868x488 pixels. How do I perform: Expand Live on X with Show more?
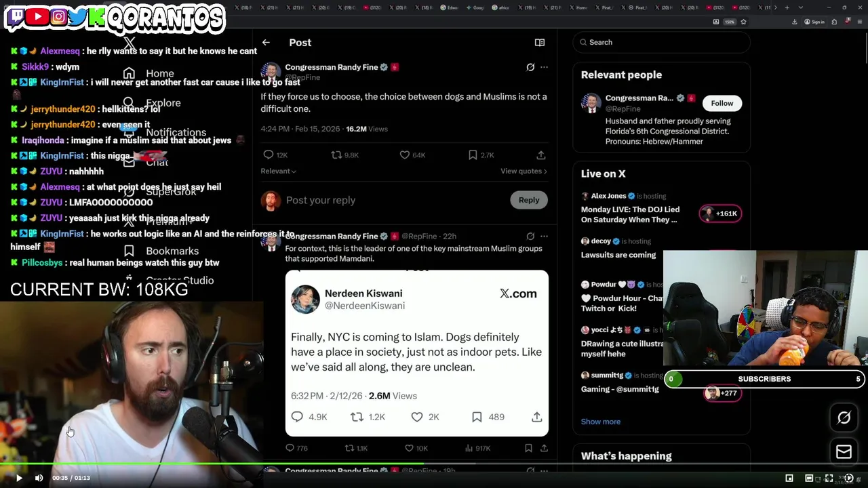coord(601,422)
